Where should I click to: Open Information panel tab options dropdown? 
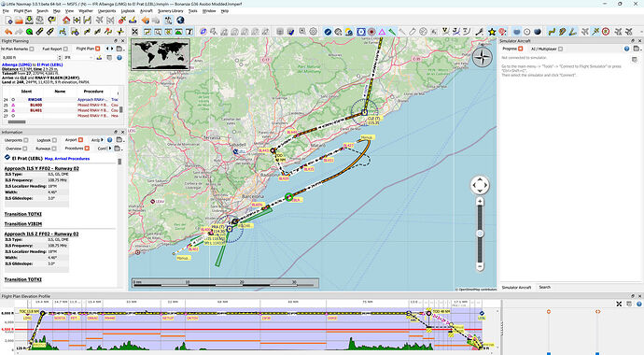(119, 140)
